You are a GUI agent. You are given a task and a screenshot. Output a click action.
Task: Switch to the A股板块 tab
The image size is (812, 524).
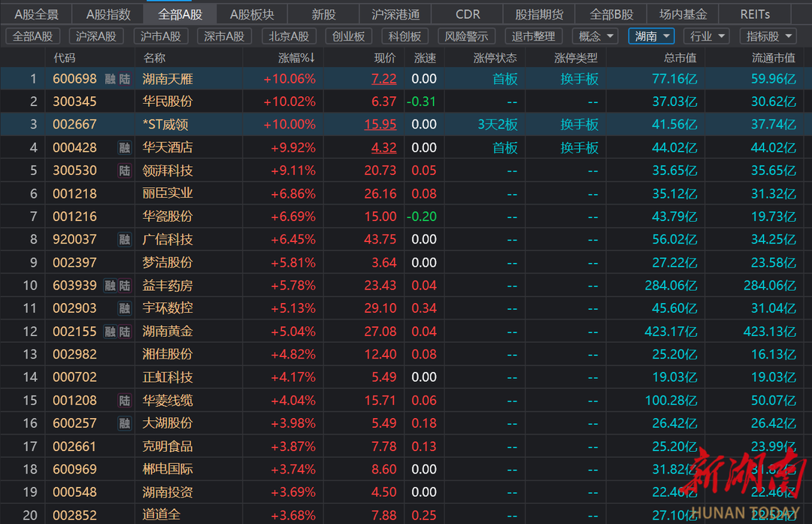[252, 14]
